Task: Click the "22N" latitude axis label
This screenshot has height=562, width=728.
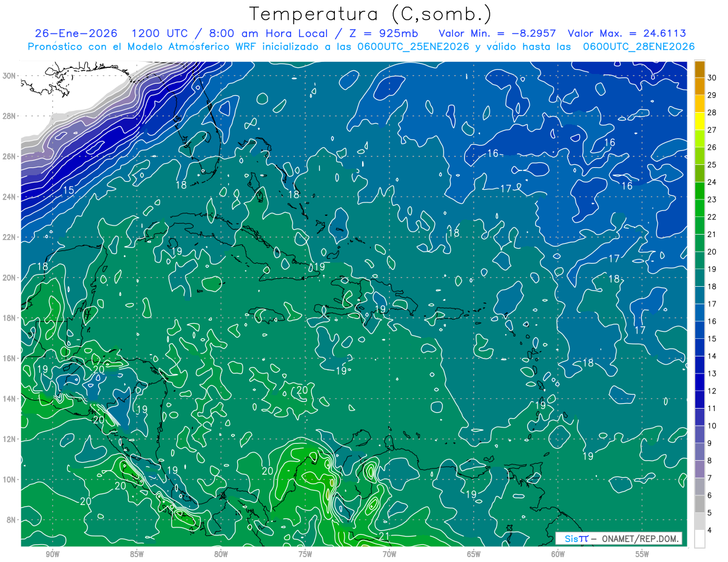Action: (x=10, y=237)
